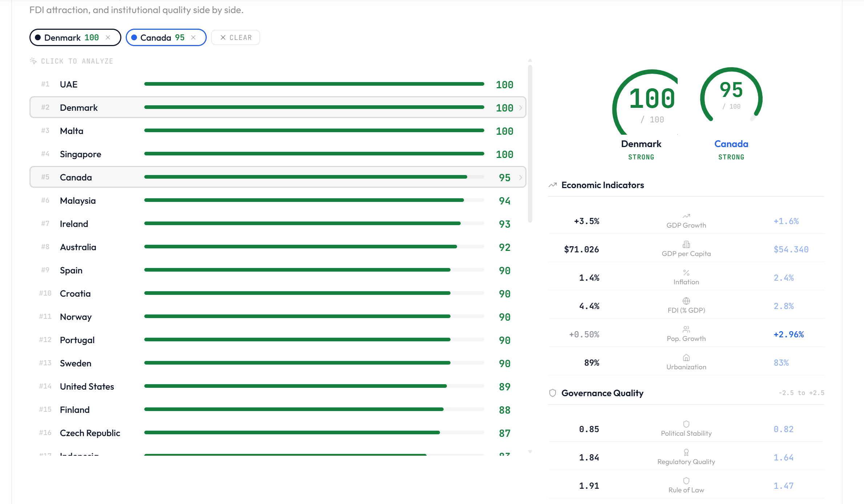
Task: Click the FDI globe icon
Action: [x=686, y=301]
